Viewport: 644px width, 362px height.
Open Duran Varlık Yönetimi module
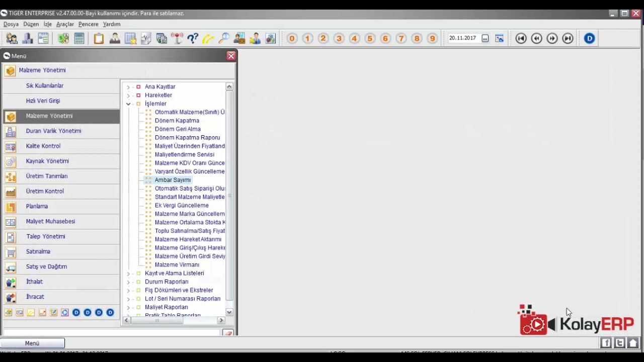coord(61,131)
